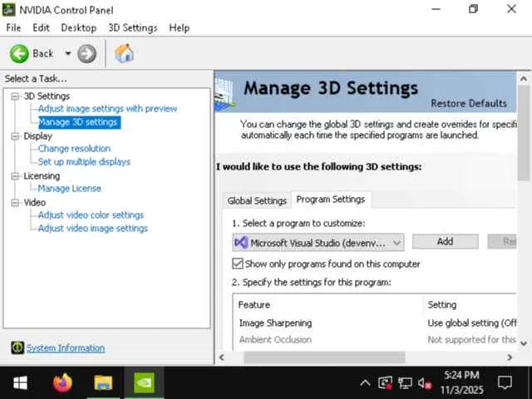Open Adjust video color settings task

91,215
